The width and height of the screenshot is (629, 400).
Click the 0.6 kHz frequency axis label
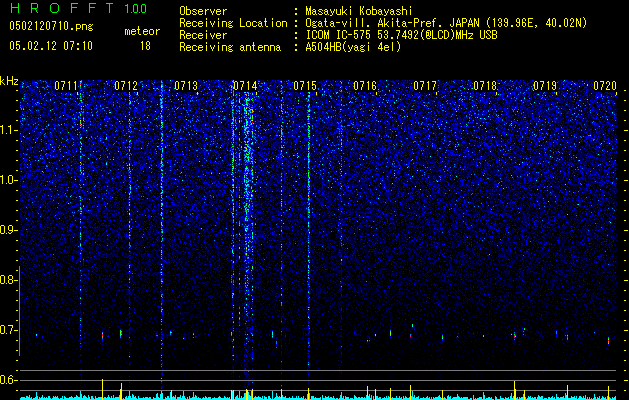point(9,380)
